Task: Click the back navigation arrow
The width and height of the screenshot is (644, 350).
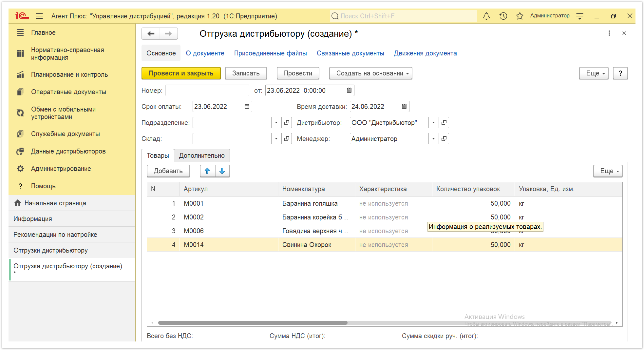Action: tap(151, 33)
